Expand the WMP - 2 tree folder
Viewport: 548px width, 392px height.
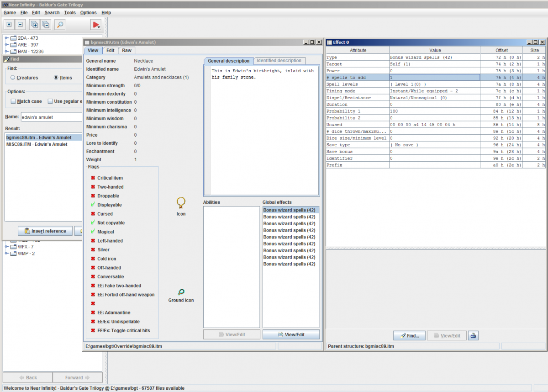tap(7, 254)
